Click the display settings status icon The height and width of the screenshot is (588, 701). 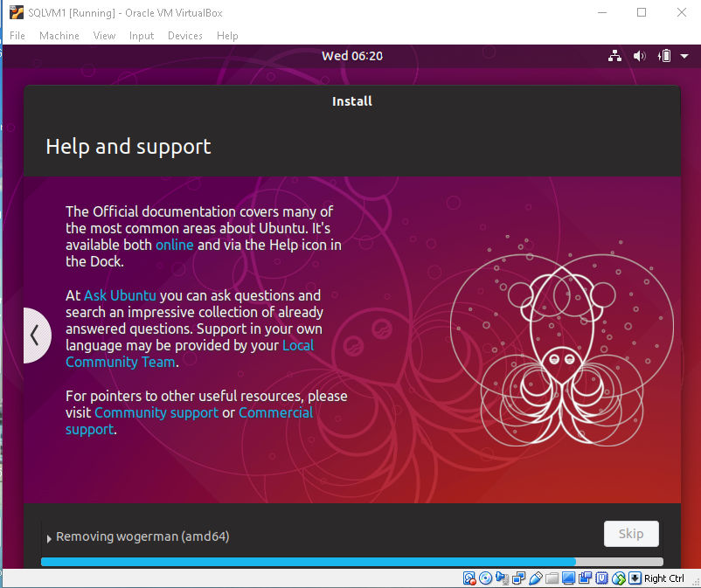(x=568, y=578)
